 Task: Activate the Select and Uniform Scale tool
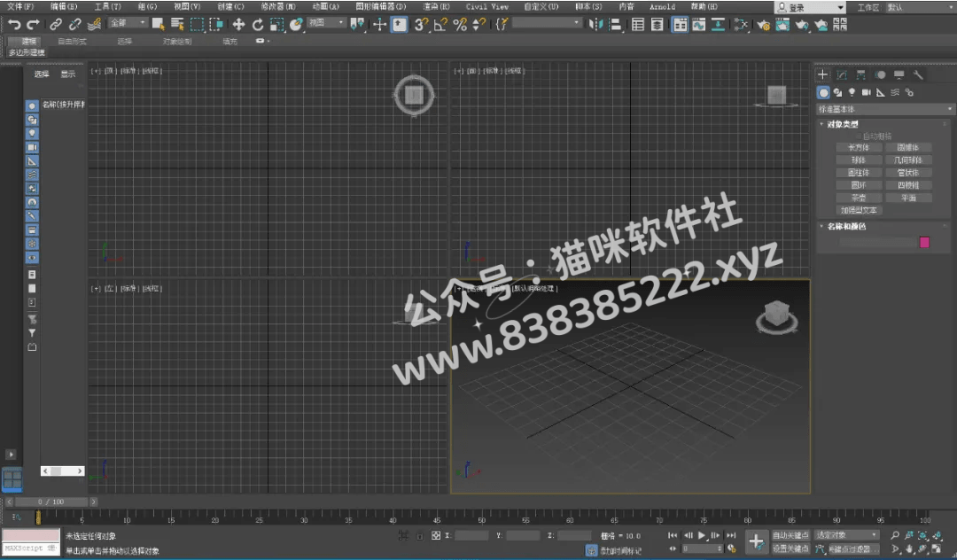click(276, 25)
